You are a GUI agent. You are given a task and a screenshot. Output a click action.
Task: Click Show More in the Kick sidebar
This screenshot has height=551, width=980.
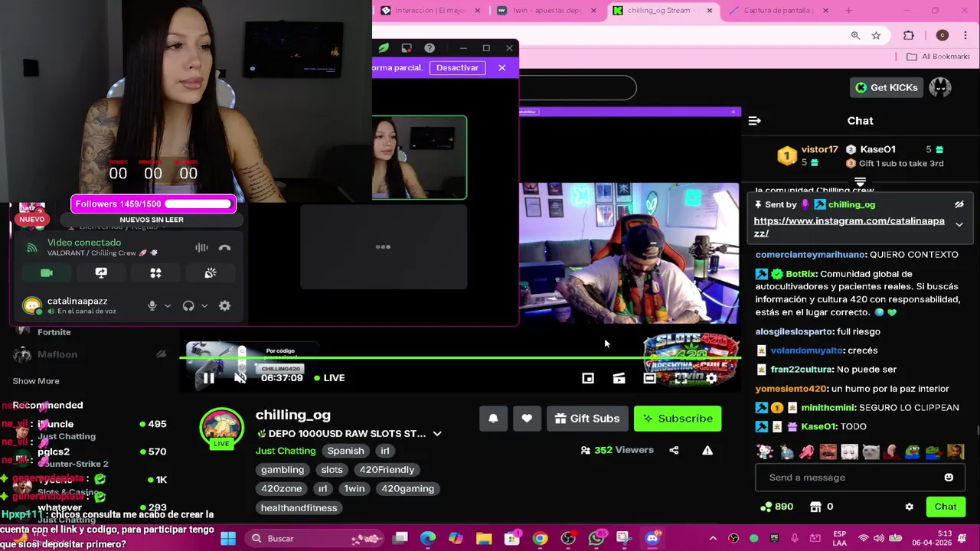tap(36, 381)
